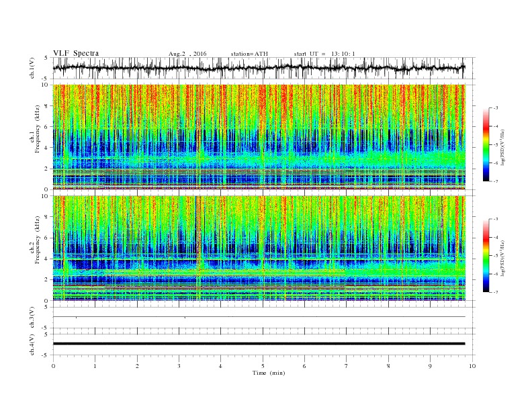Click the ch.2 spectrogram color scale bar
Viewport: 532px width, 411px height.
[x=486, y=255]
